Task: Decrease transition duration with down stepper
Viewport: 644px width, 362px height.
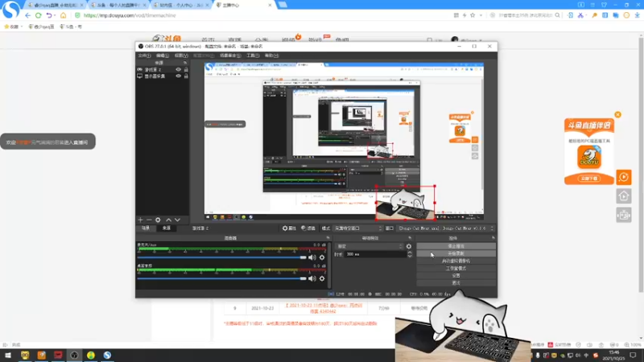Action: tap(410, 256)
